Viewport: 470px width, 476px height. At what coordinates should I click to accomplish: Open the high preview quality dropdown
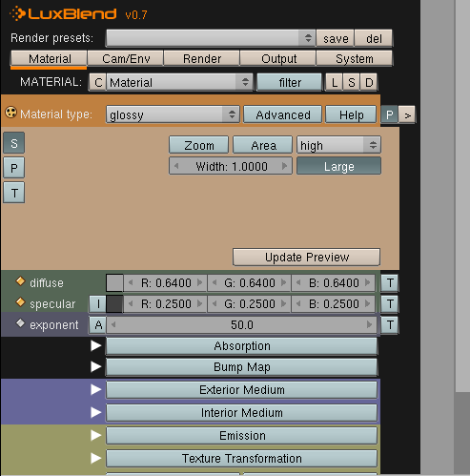(x=338, y=145)
